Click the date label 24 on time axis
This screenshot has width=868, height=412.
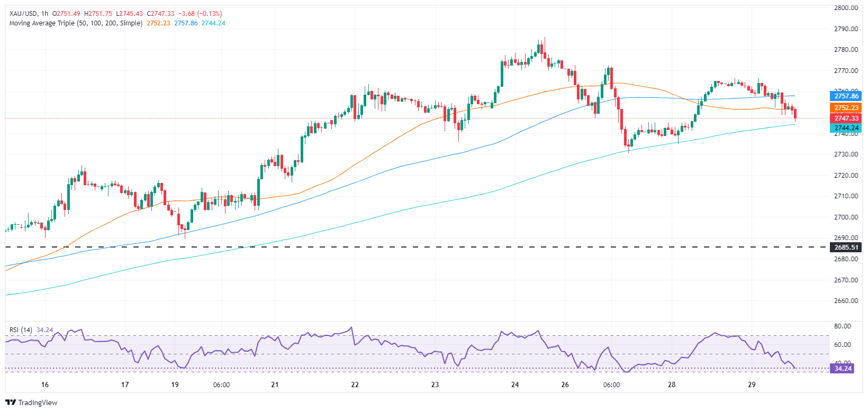[515, 384]
